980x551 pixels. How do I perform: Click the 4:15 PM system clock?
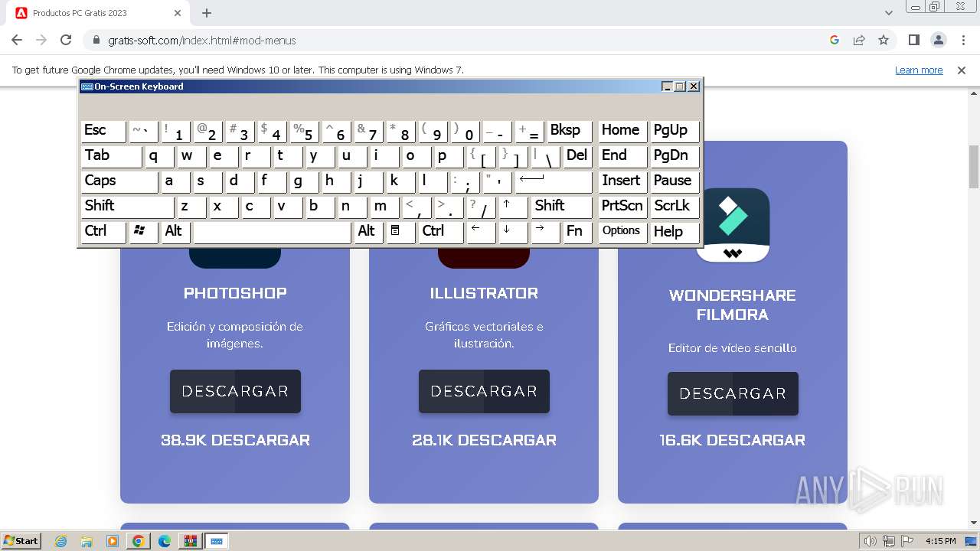pos(941,541)
